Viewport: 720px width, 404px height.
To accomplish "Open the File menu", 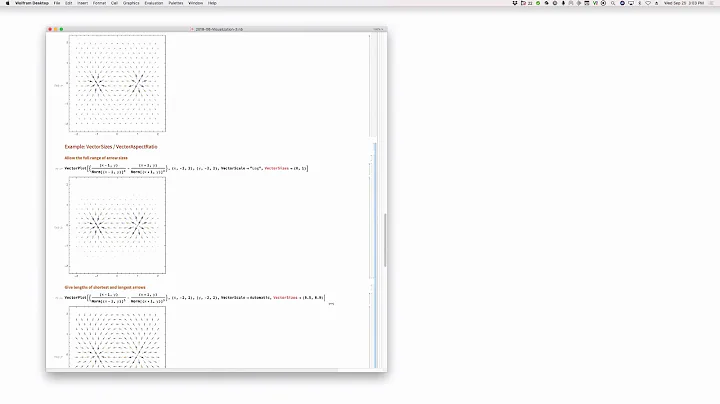I will point(57,3).
